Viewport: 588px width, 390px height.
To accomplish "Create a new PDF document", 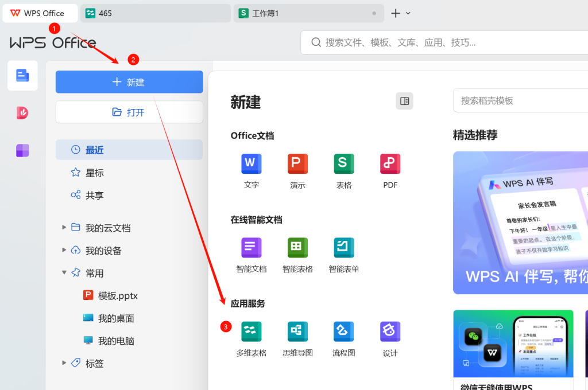I will point(390,171).
